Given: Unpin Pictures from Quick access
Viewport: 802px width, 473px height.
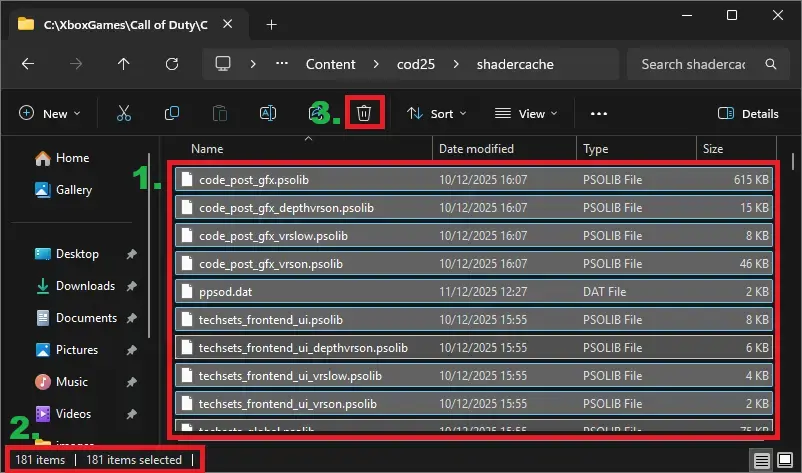Looking at the screenshot, I should point(131,350).
